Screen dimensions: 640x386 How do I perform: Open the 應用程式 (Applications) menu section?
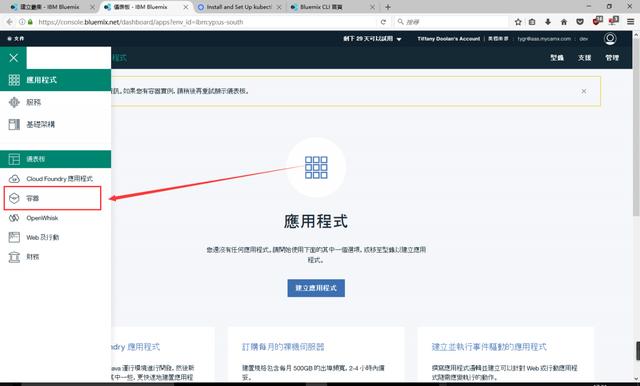point(56,80)
